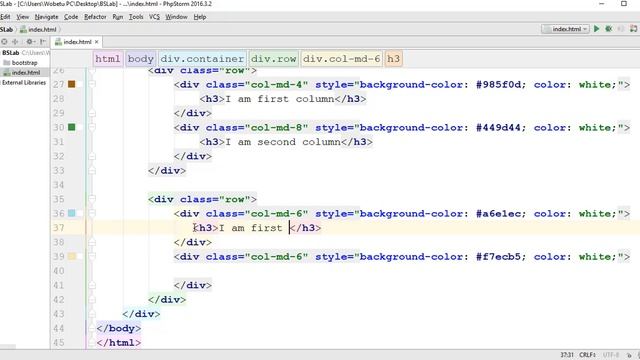Image resolution: width=640 pixels, height=360 pixels.
Task: Open the run configuration dropdown index.html
Action: coord(565,29)
